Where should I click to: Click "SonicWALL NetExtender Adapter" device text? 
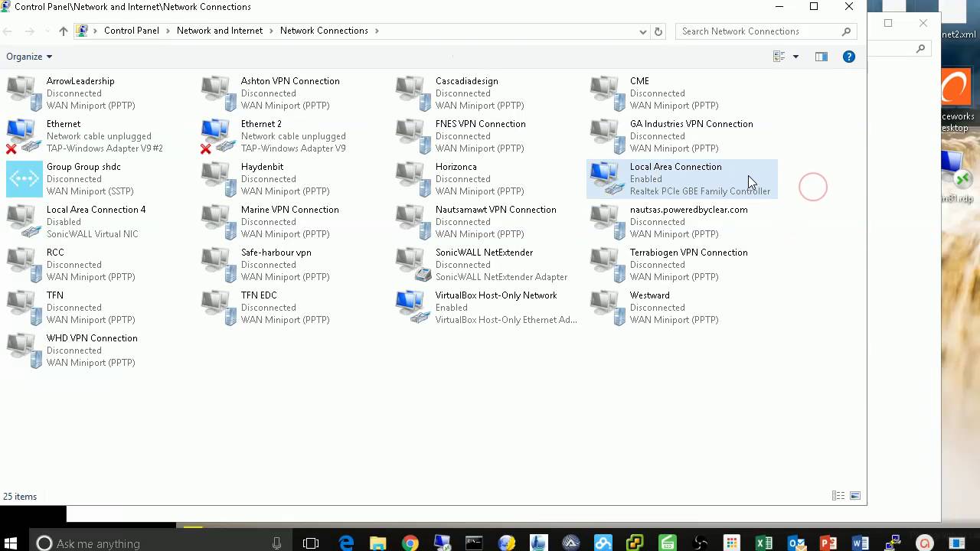501,277
